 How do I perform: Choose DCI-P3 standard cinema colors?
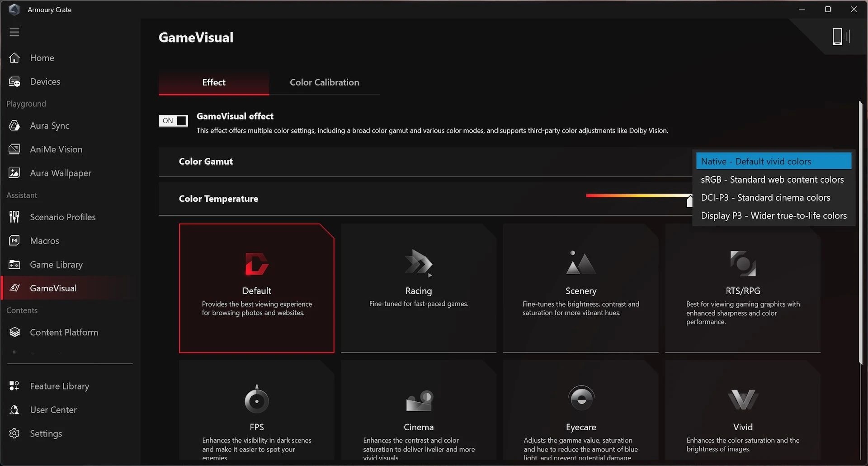click(x=766, y=197)
